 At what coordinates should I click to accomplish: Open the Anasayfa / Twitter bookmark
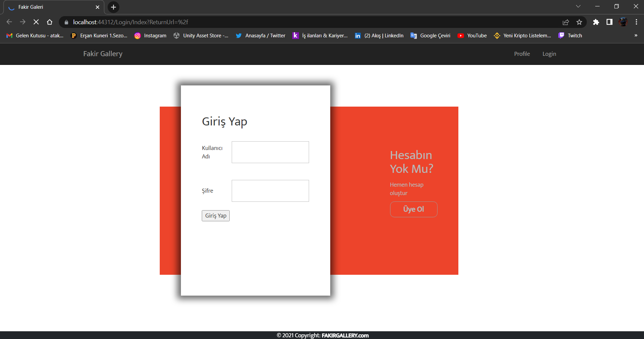tap(260, 36)
